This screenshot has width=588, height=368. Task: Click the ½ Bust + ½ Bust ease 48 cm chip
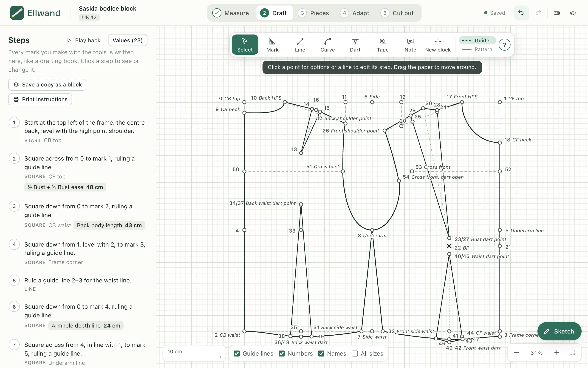coord(65,187)
